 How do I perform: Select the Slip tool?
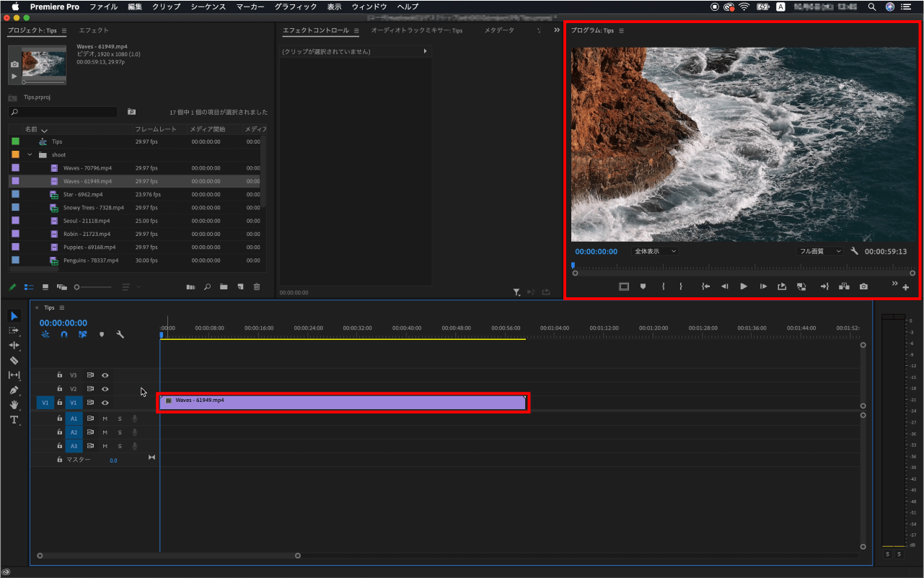pyautogui.click(x=14, y=375)
